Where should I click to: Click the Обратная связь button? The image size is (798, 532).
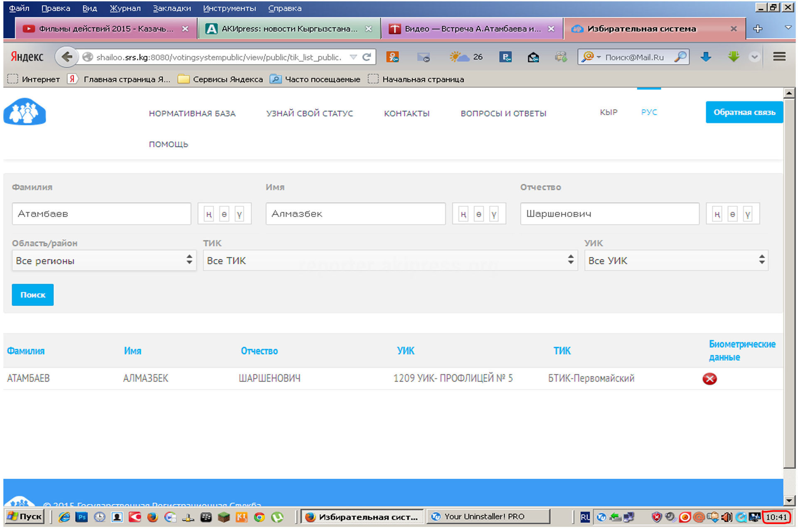(x=744, y=112)
